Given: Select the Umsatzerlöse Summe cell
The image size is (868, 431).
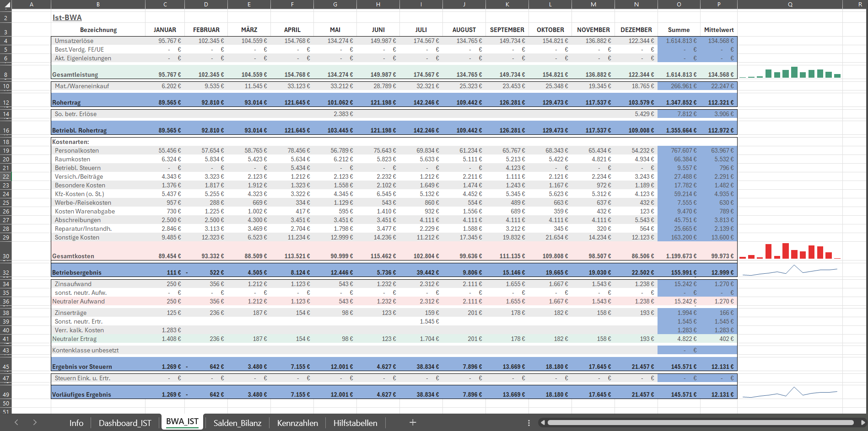Looking at the screenshot, I should click(679, 41).
